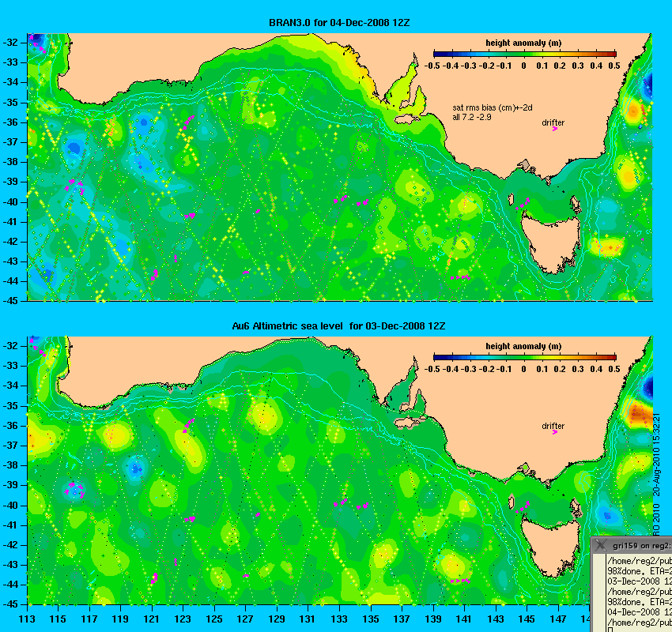Click the '-0.5' tick on BRAN3.0 color bar

[x=432, y=66]
